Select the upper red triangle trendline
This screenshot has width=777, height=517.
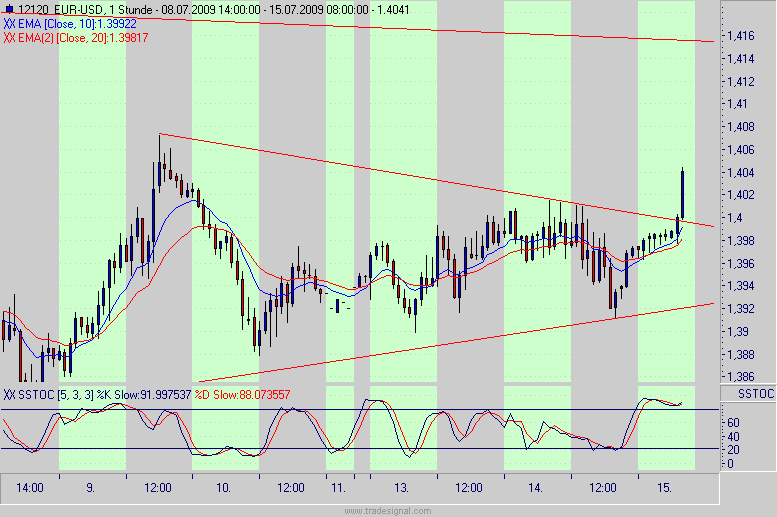point(436,180)
